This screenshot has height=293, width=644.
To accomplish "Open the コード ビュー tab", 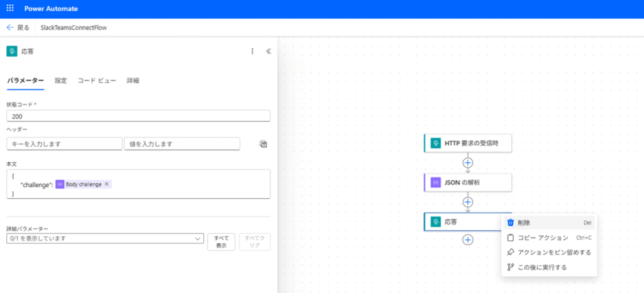I will click(97, 80).
